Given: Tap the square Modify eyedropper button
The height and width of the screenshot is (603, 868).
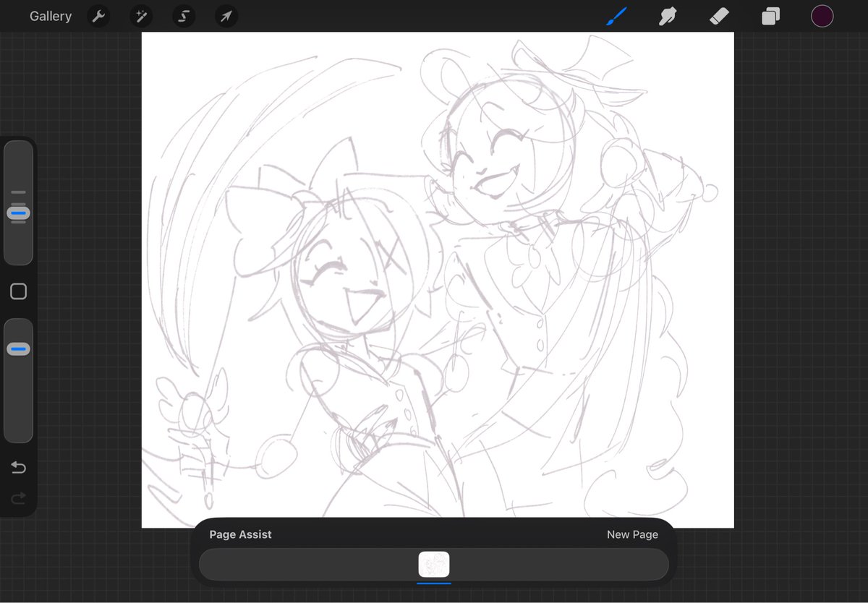Looking at the screenshot, I should tap(18, 291).
